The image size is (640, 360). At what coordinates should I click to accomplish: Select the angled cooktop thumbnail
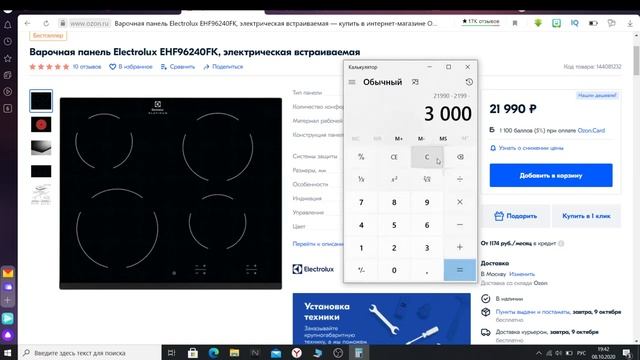click(41, 147)
